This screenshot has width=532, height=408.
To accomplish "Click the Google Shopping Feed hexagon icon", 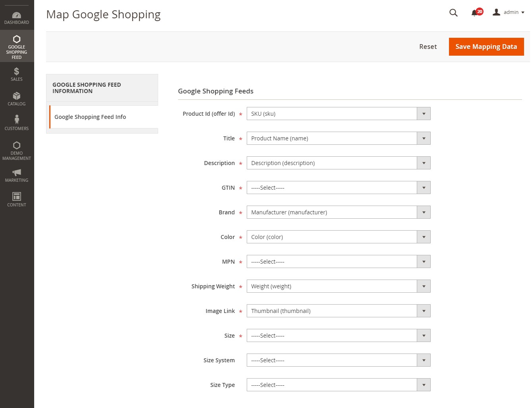I will (17, 39).
